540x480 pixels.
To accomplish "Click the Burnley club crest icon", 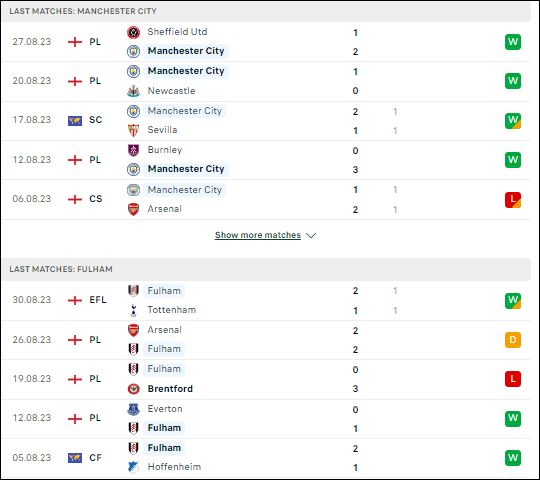I will [133, 150].
